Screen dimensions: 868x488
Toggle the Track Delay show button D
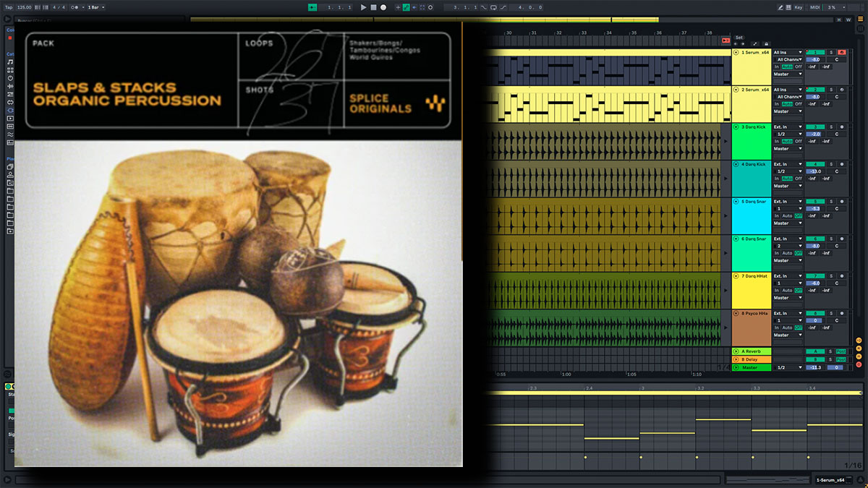pyautogui.click(x=859, y=364)
